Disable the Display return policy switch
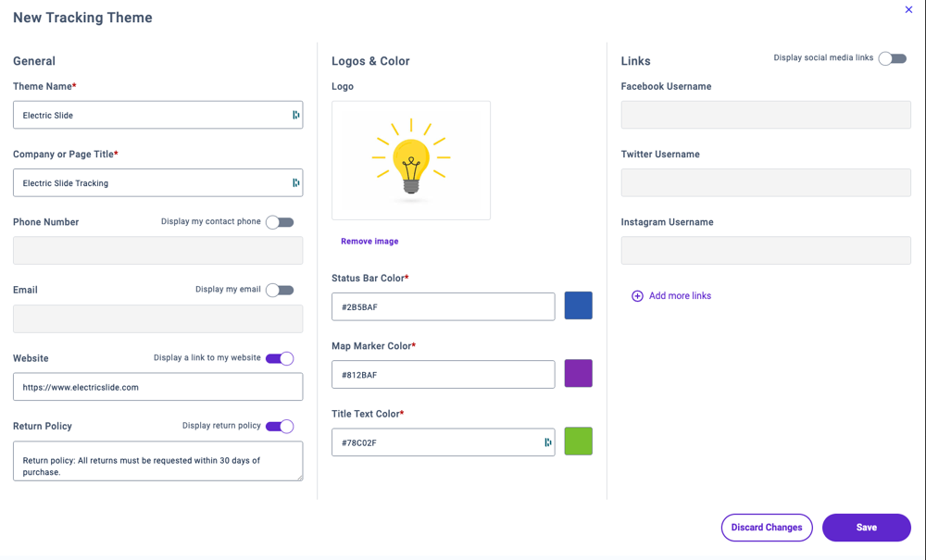This screenshot has width=926, height=560. coord(280,426)
